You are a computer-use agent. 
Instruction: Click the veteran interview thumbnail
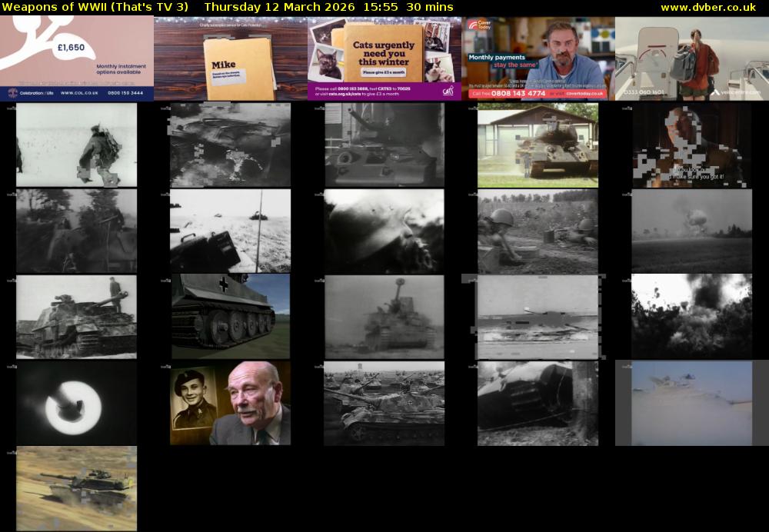pos(229,402)
